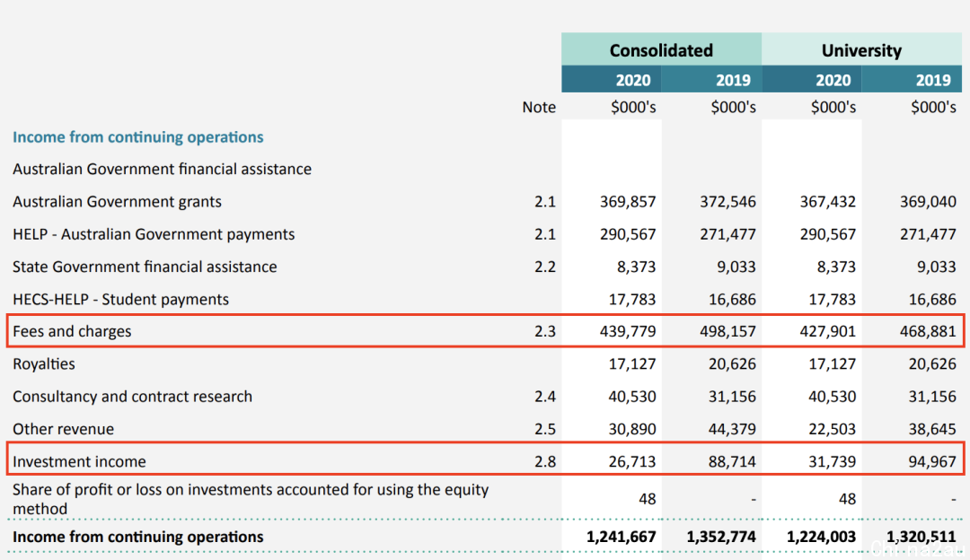Select the "Consolidated" column group header
The image size is (970, 560).
pyautogui.click(x=661, y=50)
